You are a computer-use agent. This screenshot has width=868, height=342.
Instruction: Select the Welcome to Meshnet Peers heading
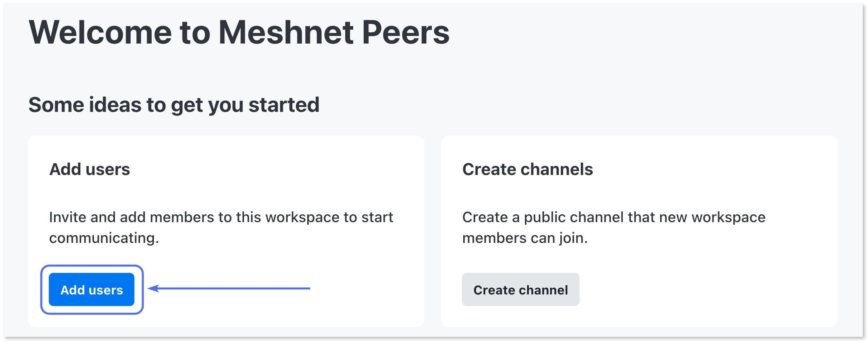[x=239, y=32]
